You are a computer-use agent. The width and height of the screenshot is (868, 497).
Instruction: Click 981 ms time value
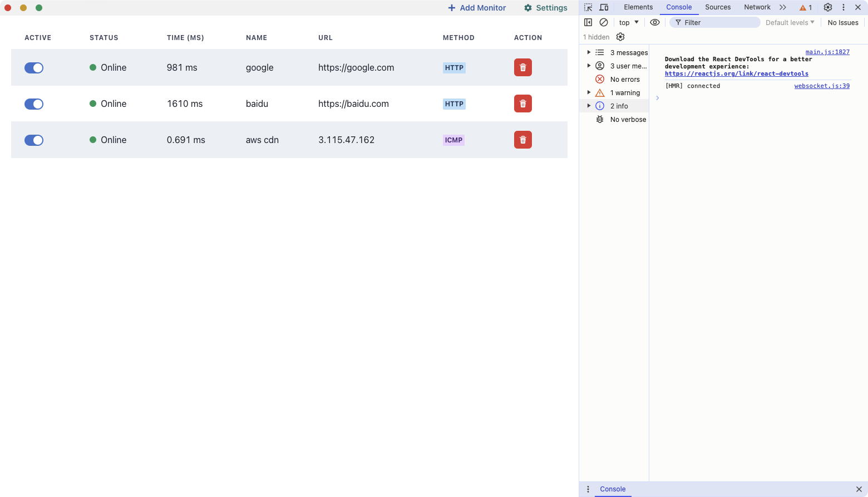(182, 67)
